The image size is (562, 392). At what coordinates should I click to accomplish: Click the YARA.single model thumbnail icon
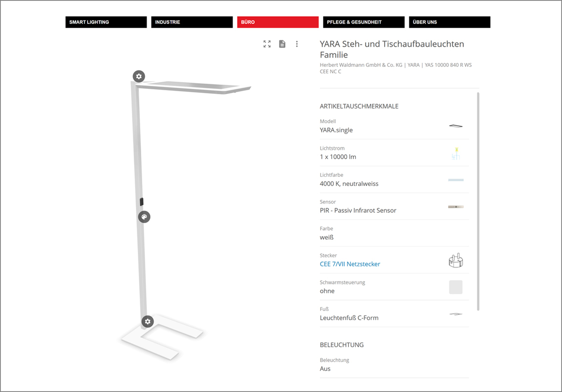tap(455, 126)
